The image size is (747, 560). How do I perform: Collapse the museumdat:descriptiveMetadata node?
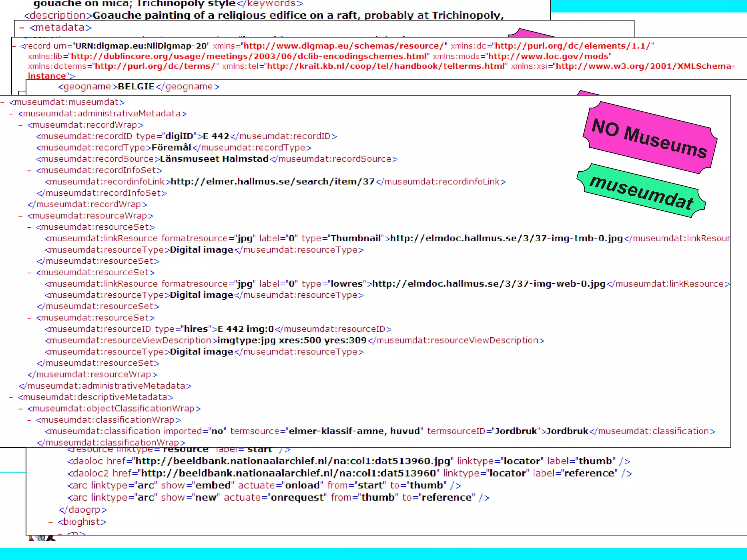coord(11,397)
